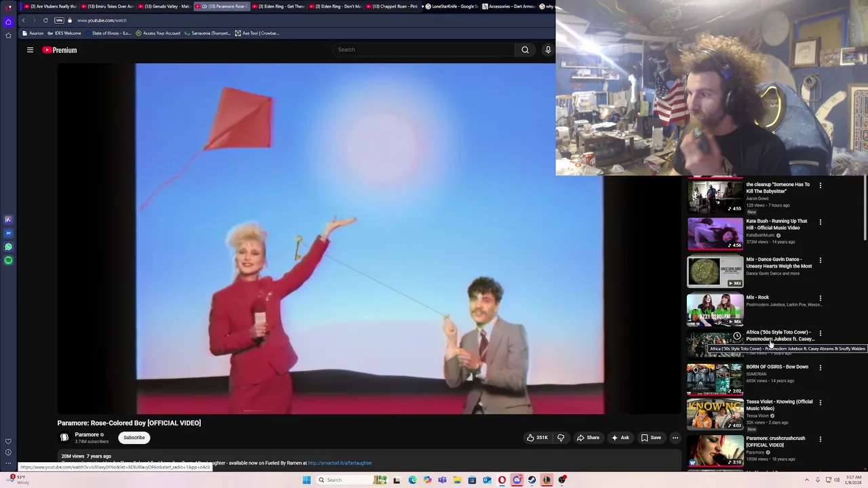The image size is (868, 488).
Task: Open options for Dance Gavin Dance mix
Action: click(821, 260)
